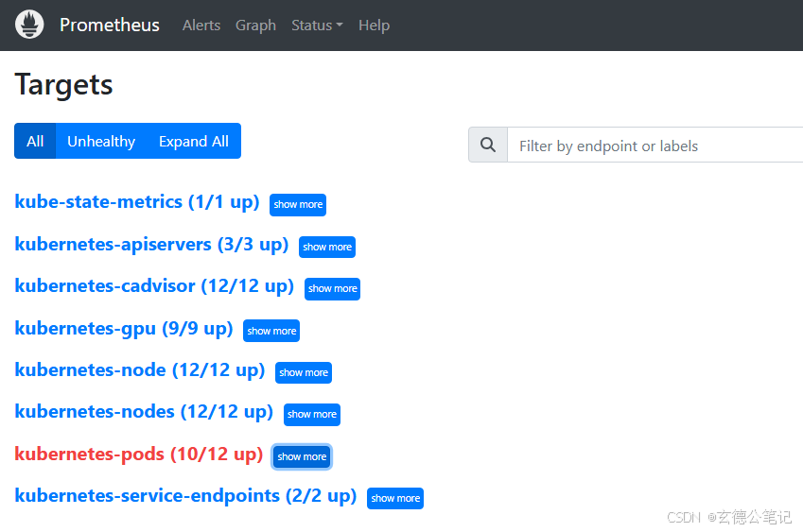Screen dimensions: 803x532
Task: Open the kubernetes-cadvisor (12/12 up) link
Action: click(x=154, y=286)
